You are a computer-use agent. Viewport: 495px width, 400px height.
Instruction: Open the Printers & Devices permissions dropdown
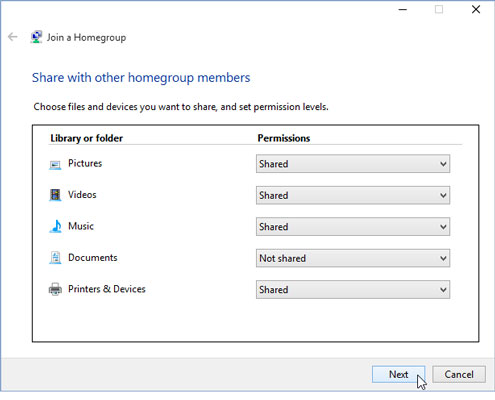353,289
